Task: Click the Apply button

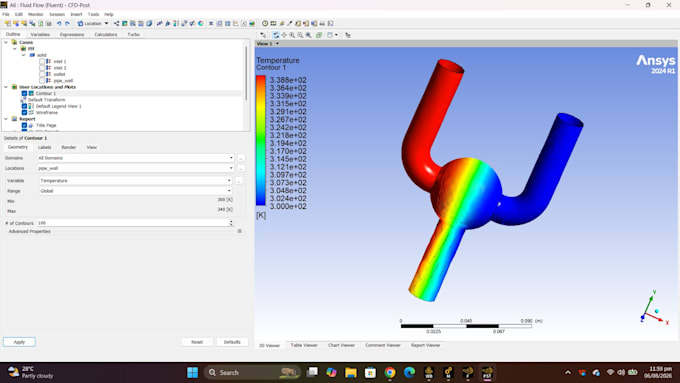Action: coord(19,342)
